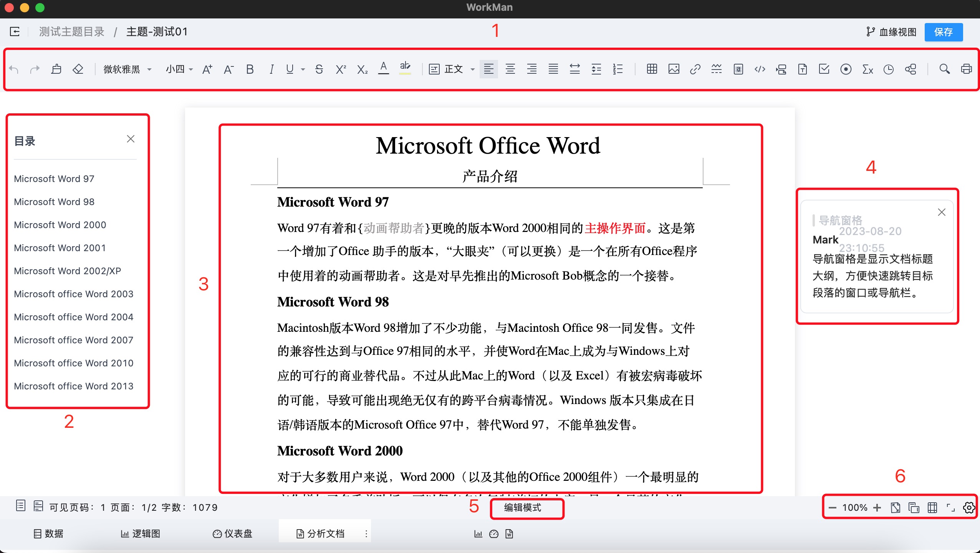Click the 编辑模式 mode button

523,508
